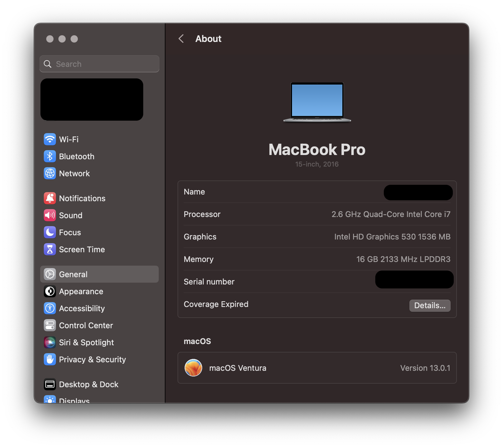Viewport: 503px width, 448px height.
Task: Click the Serial number label
Action: click(x=209, y=282)
